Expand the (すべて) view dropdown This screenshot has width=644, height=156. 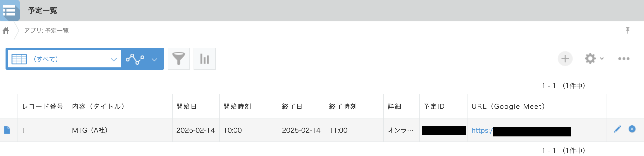114,59
